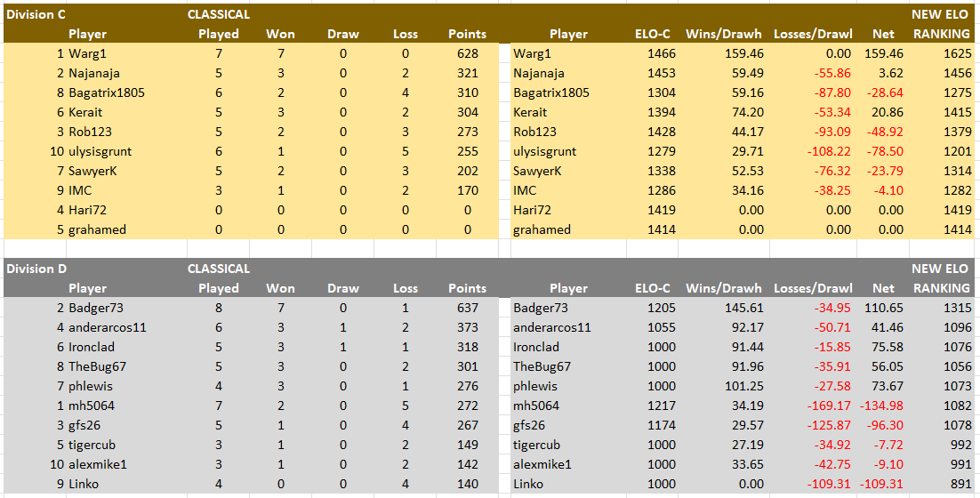Select Kerait's ELO-C value 1394

pos(662,112)
